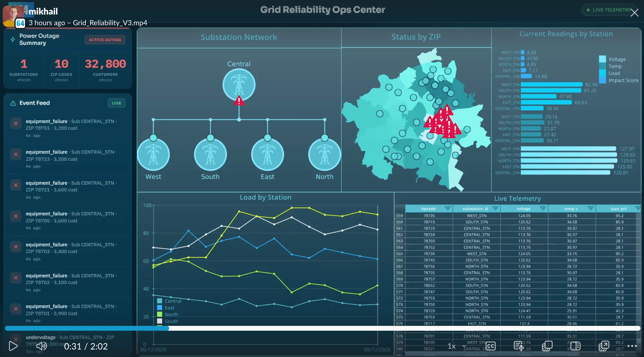
Task: Select row 567 NORTH_STN cell
Action: coord(477,266)
